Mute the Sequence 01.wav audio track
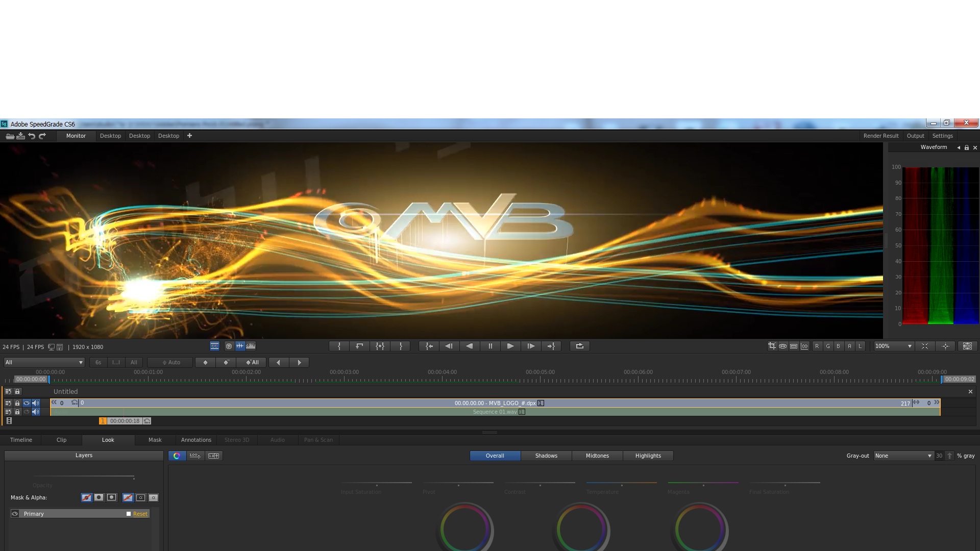Viewport: 980px width, 551px height. (x=36, y=412)
